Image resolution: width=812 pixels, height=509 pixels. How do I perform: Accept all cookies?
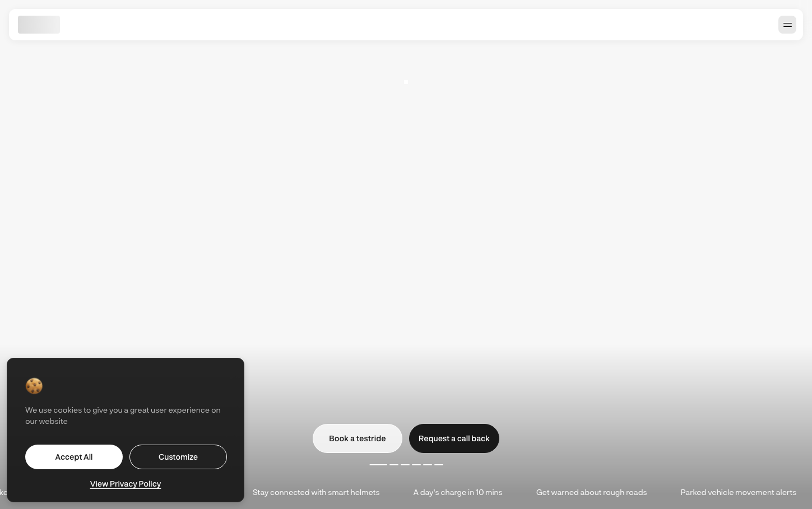point(74,457)
